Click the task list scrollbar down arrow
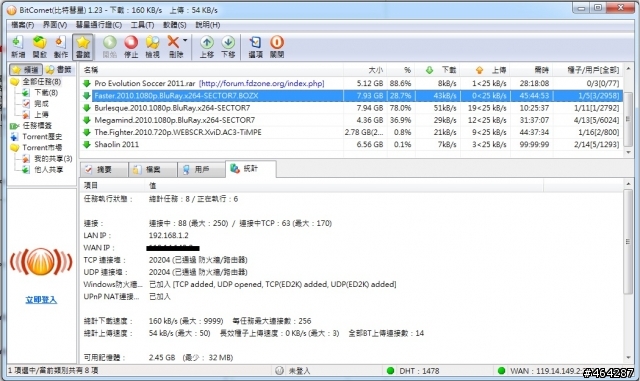Image resolution: width=640 pixels, height=381 pixels. 629,152
